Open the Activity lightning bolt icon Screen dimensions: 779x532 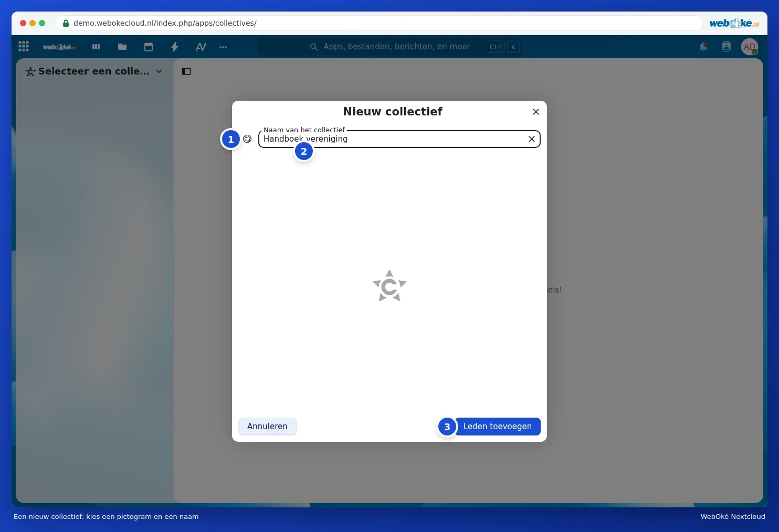click(175, 47)
